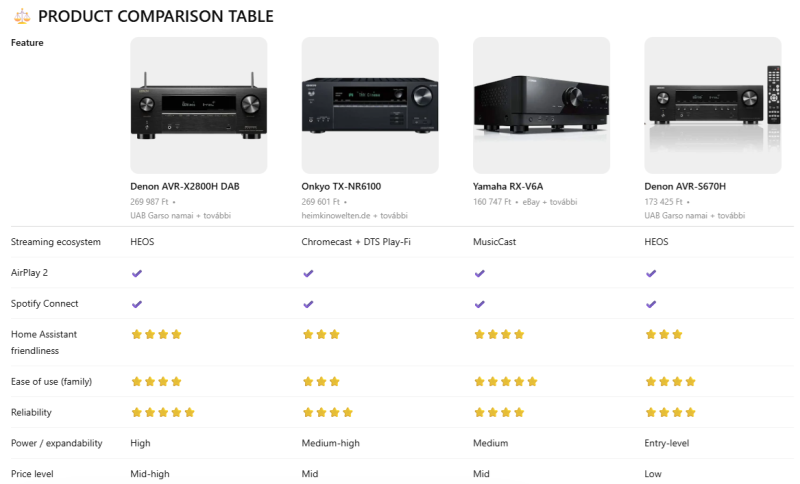The height and width of the screenshot is (484, 800).
Task: Click Home Assistant friendliness stars for Onkyo
Action: click(x=321, y=334)
